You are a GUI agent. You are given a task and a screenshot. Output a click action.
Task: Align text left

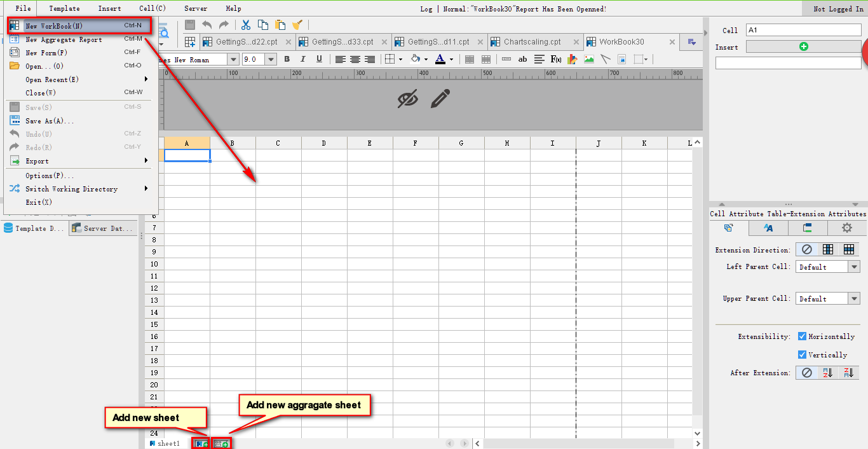pos(341,59)
